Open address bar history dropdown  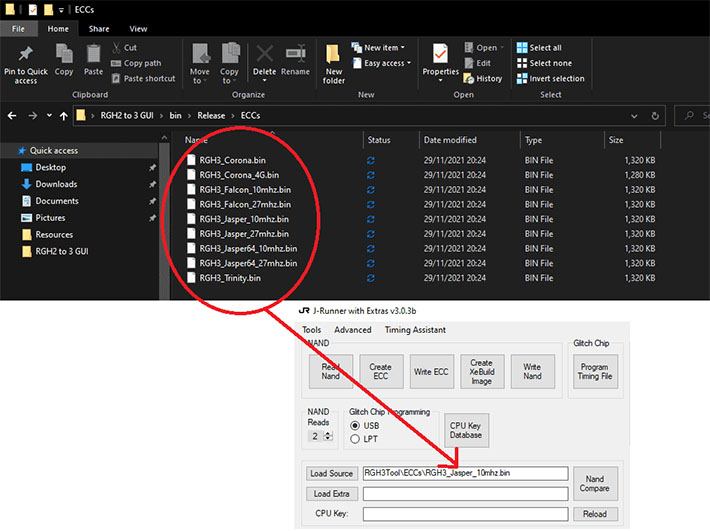pos(634,116)
